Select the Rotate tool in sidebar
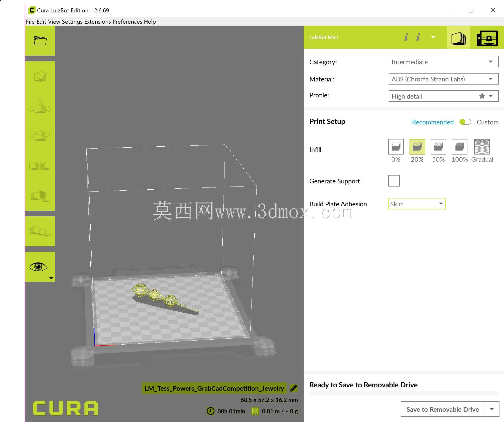 click(x=40, y=136)
